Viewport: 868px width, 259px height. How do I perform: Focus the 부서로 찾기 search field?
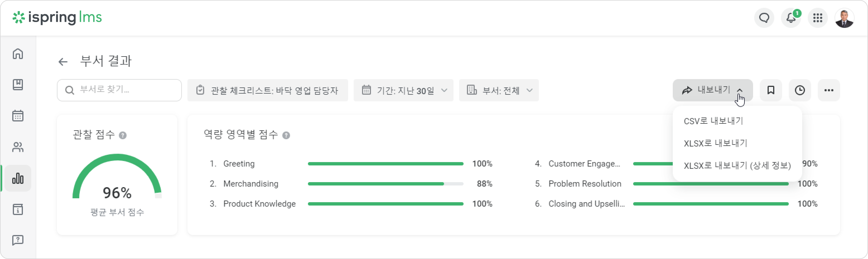[119, 90]
